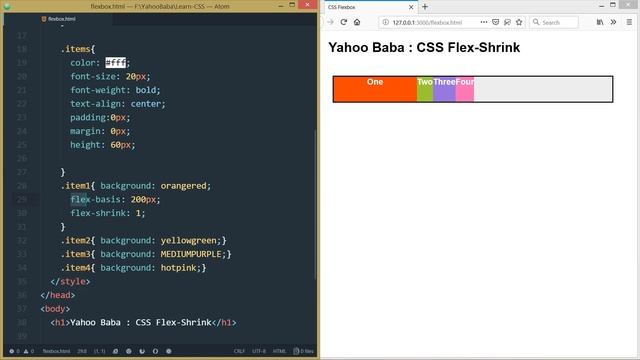Open the site information icon in address bar
Screen dimensions: 640x360
point(385,22)
